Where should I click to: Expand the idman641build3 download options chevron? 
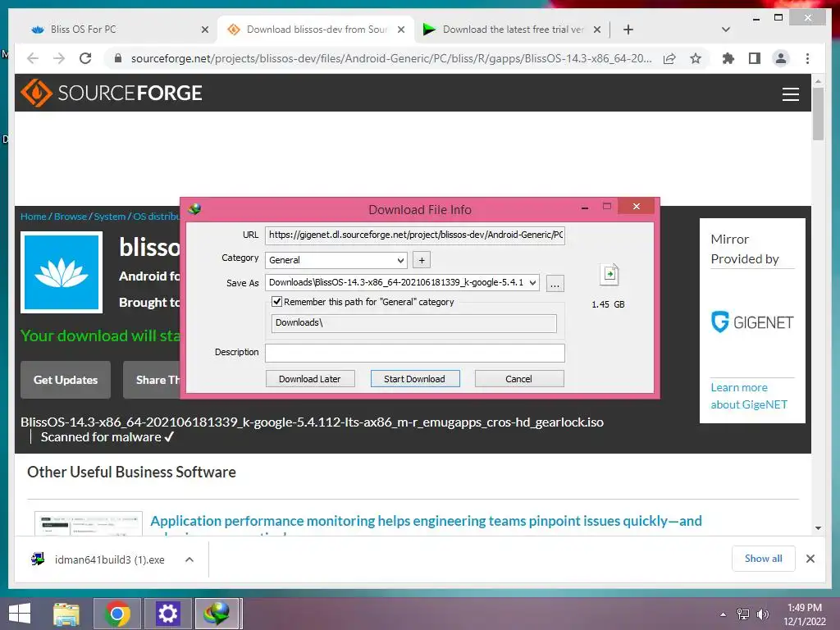(x=189, y=559)
